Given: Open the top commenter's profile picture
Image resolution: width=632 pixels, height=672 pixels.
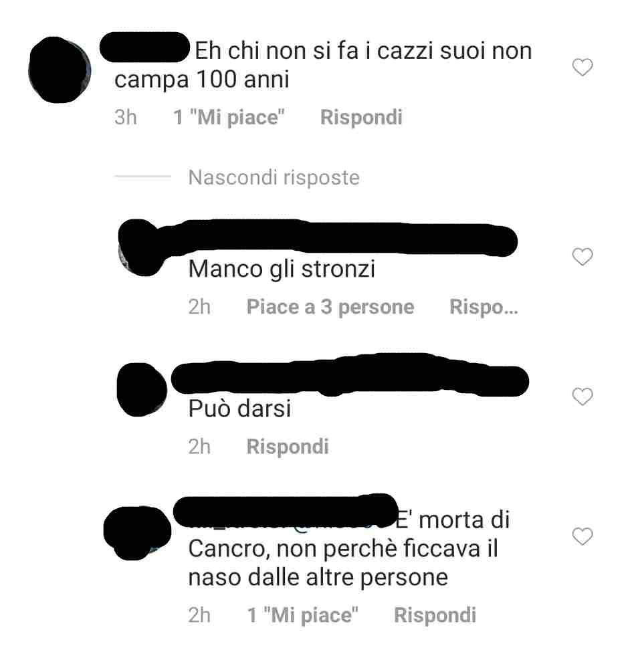Looking at the screenshot, I should tap(60, 70).
